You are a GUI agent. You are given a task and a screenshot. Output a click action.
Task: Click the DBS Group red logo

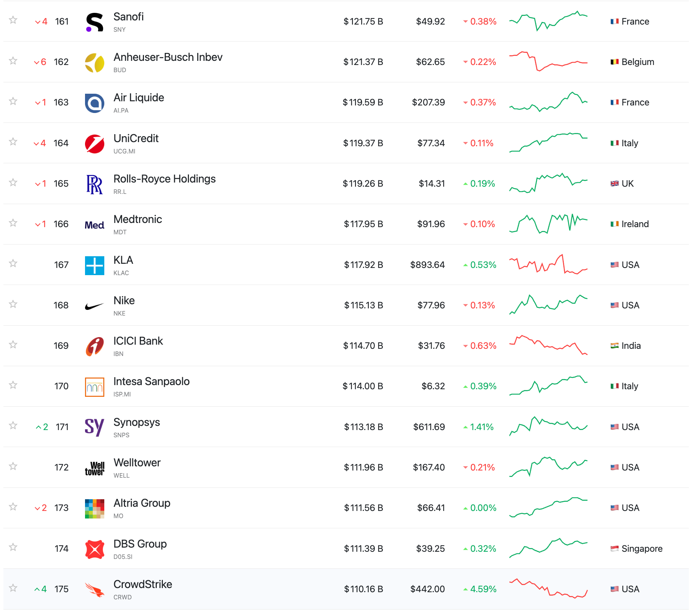click(x=94, y=549)
